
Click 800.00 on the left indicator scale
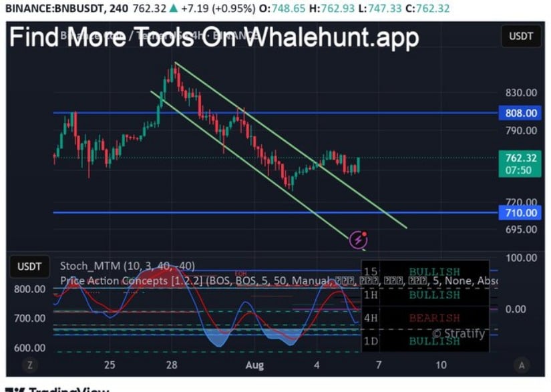pos(29,289)
